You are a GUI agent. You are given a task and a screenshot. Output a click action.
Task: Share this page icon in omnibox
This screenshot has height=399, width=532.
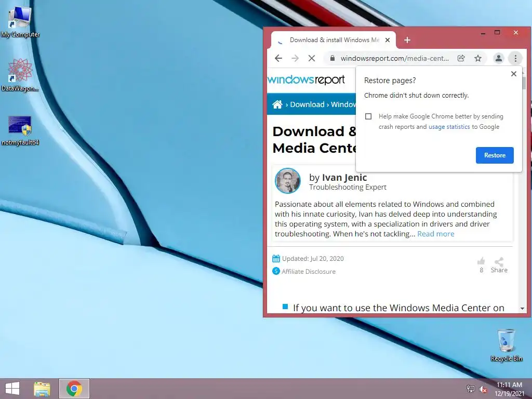461,58
